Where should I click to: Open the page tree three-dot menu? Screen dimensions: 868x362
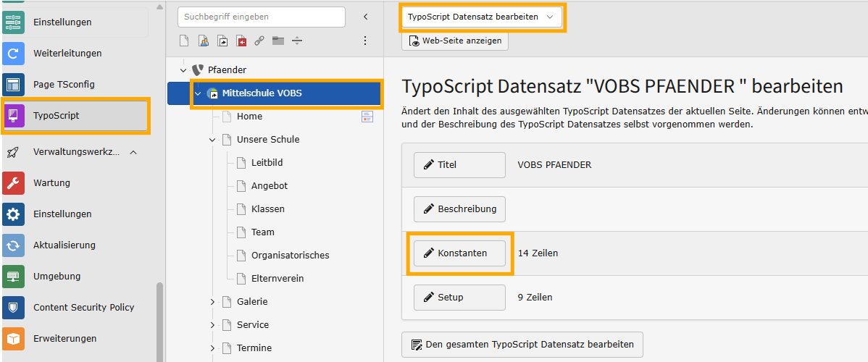365,41
